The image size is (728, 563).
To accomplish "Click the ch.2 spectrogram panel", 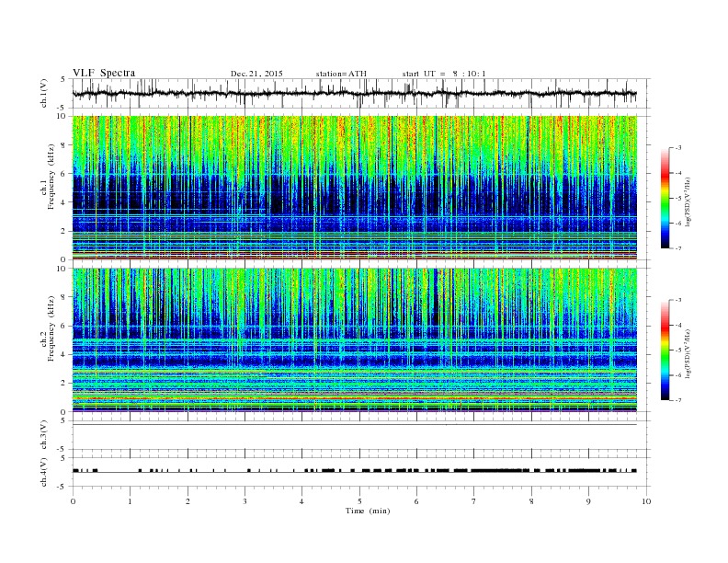I will pos(355,340).
